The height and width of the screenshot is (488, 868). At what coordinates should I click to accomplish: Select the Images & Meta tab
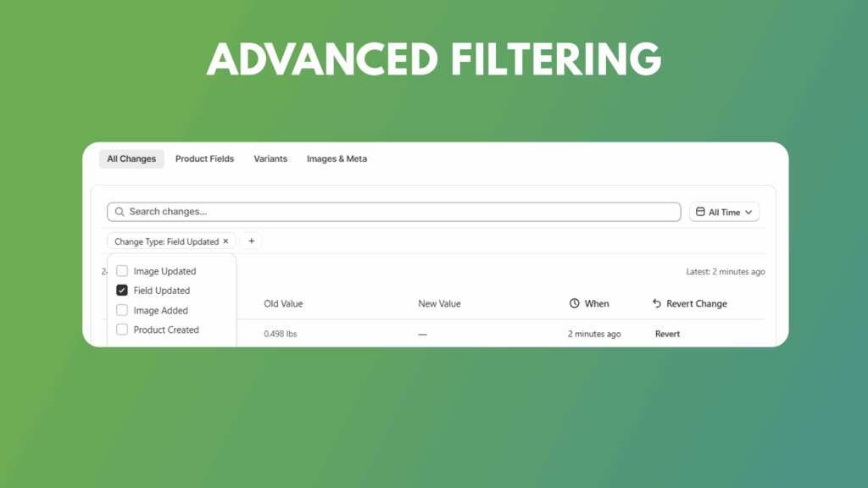click(x=337, y=158)
